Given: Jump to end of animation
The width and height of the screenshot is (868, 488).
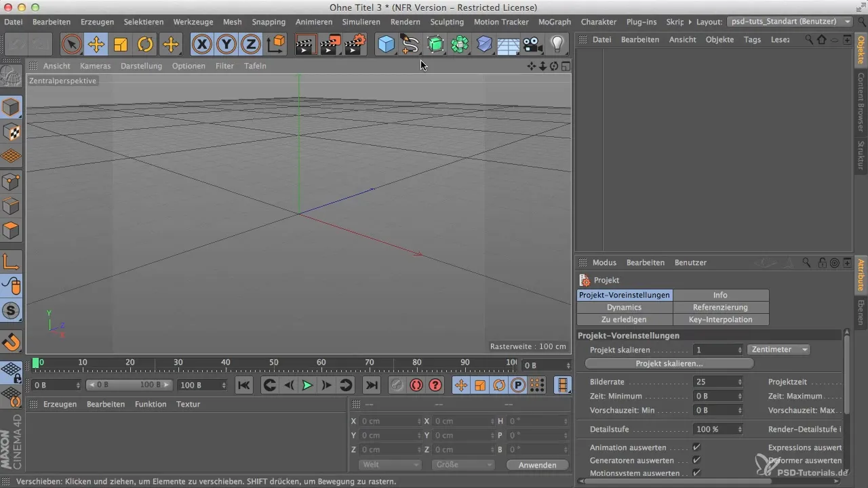Looking at the screenshot, I should [x=371, y=385].
